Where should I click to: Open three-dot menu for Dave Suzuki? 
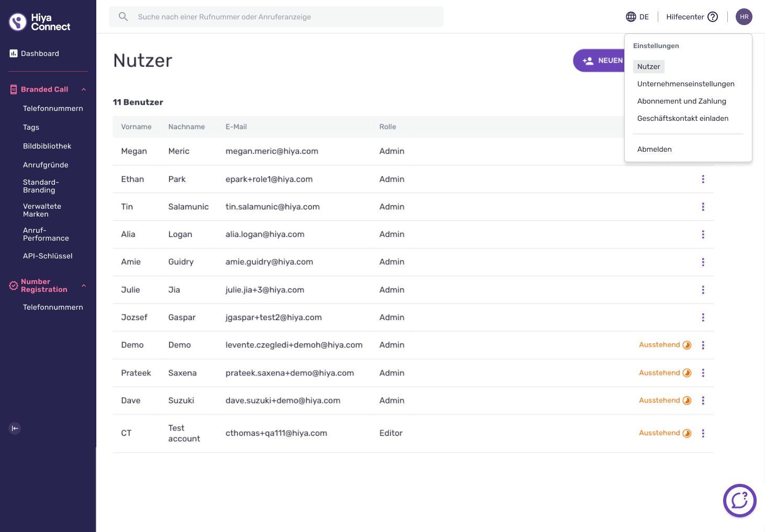[x=703, y=400]
